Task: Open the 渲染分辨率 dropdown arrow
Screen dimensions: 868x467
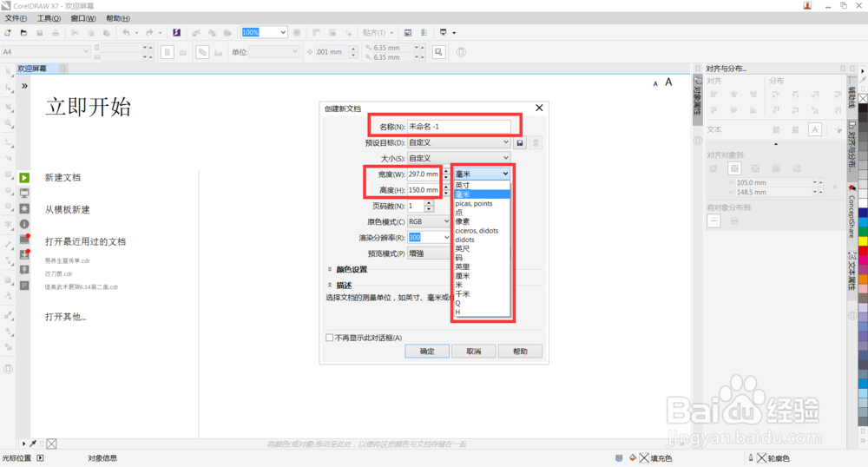Action: tap(446, 237)
